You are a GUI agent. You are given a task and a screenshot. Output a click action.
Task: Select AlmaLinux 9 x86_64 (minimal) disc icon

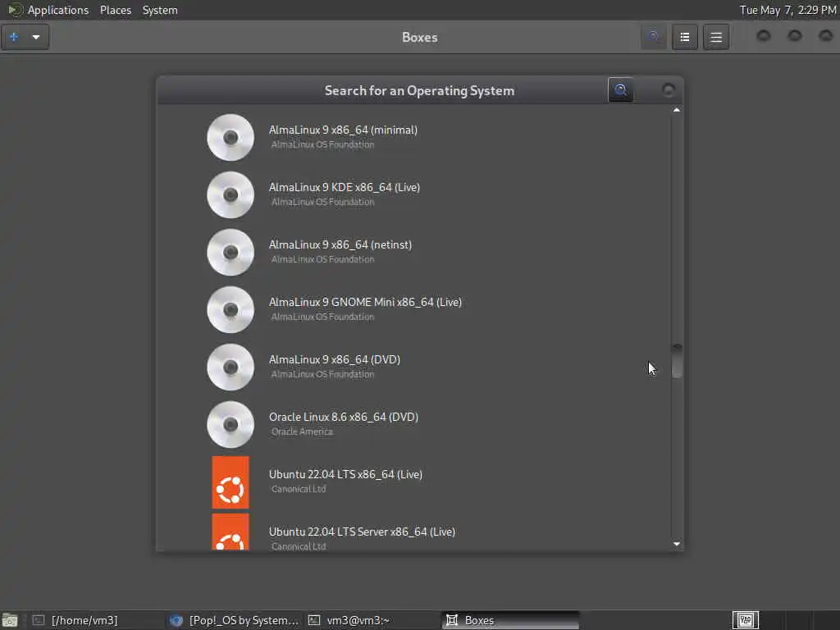coord(231,137)
